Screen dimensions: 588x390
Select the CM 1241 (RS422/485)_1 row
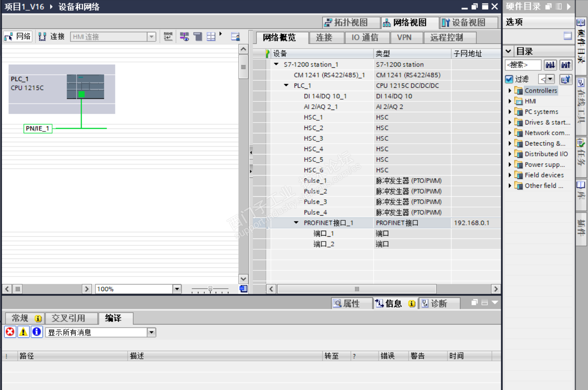(377, 75)
